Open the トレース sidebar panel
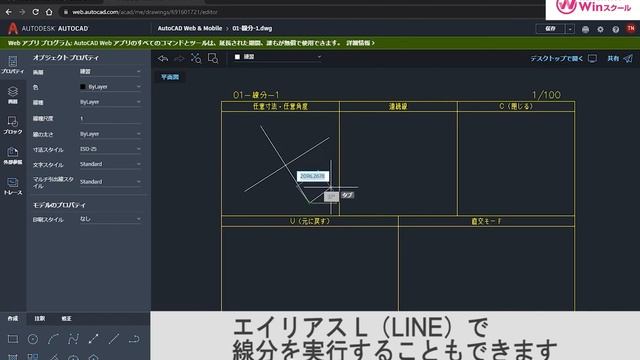The height and width of the screenshot is (360, 640). pyautogui.click(x=13, y=186)
